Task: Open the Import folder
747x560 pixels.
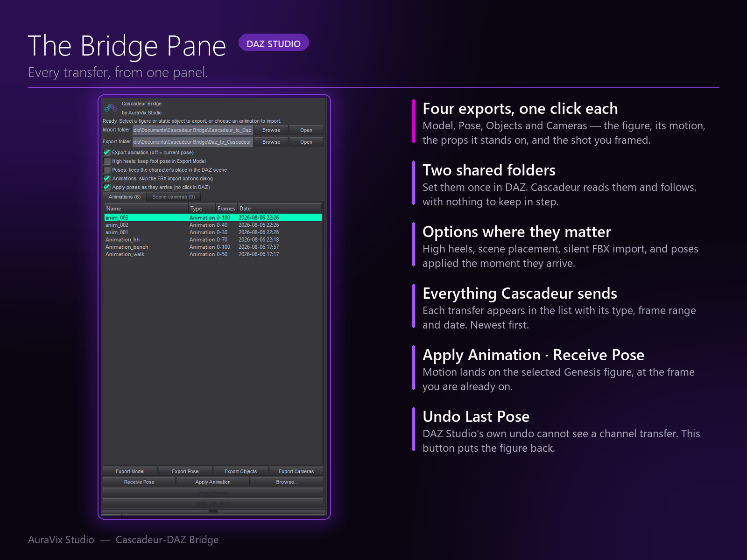Action: pos(306,130)
